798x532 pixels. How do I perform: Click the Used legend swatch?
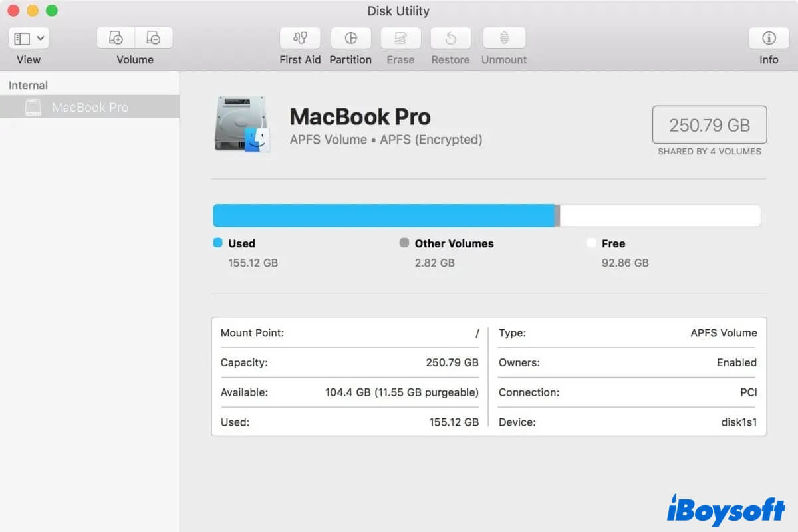(x=218, y=243)
